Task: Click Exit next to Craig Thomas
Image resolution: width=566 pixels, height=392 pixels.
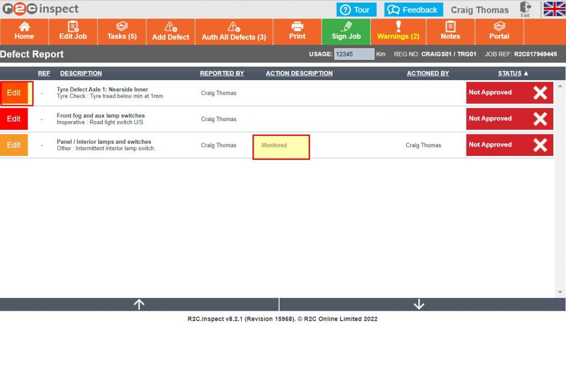Action: (x=525, y=9)
